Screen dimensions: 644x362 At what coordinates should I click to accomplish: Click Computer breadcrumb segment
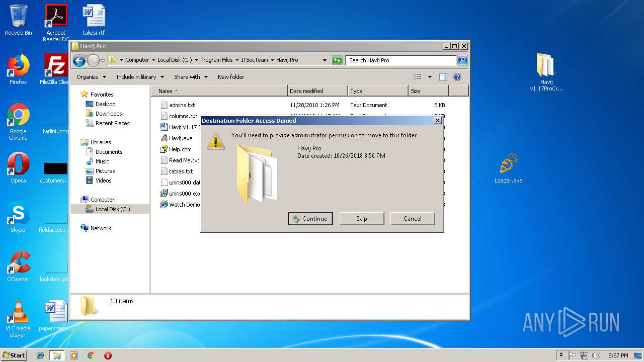(x=137, y=60)
